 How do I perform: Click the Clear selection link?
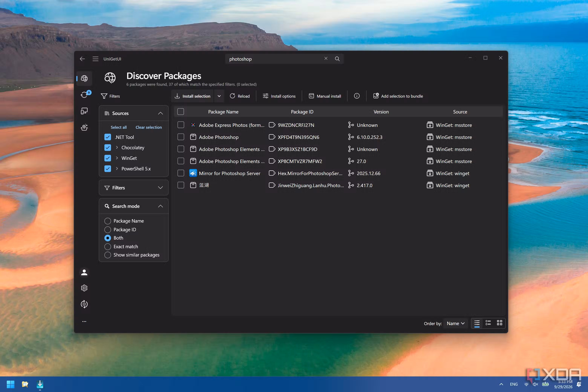(149, 127)
